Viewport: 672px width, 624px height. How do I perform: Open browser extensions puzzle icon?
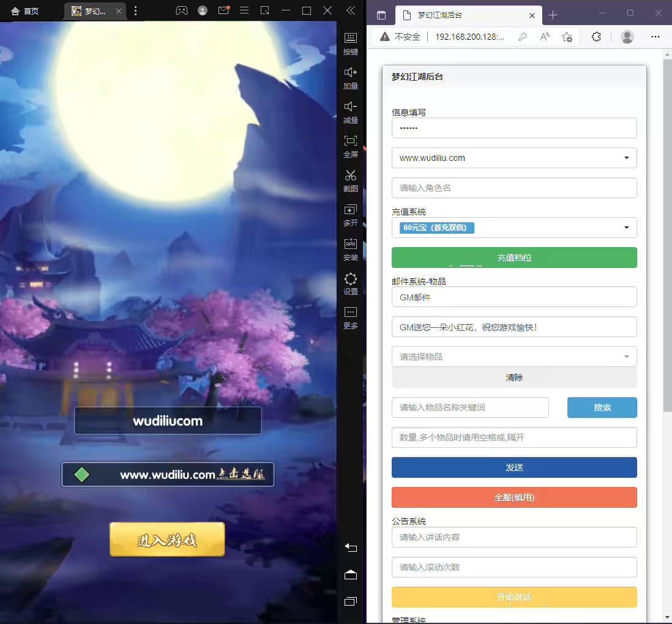click(596, 37)
